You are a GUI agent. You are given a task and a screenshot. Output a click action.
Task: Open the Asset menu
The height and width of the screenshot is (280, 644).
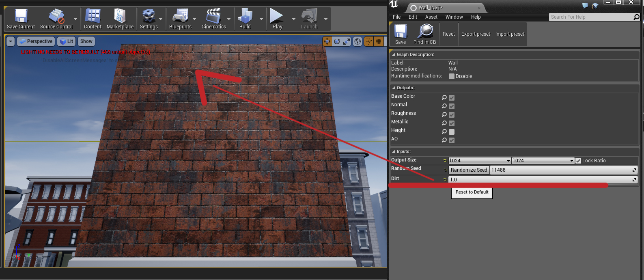431,17
